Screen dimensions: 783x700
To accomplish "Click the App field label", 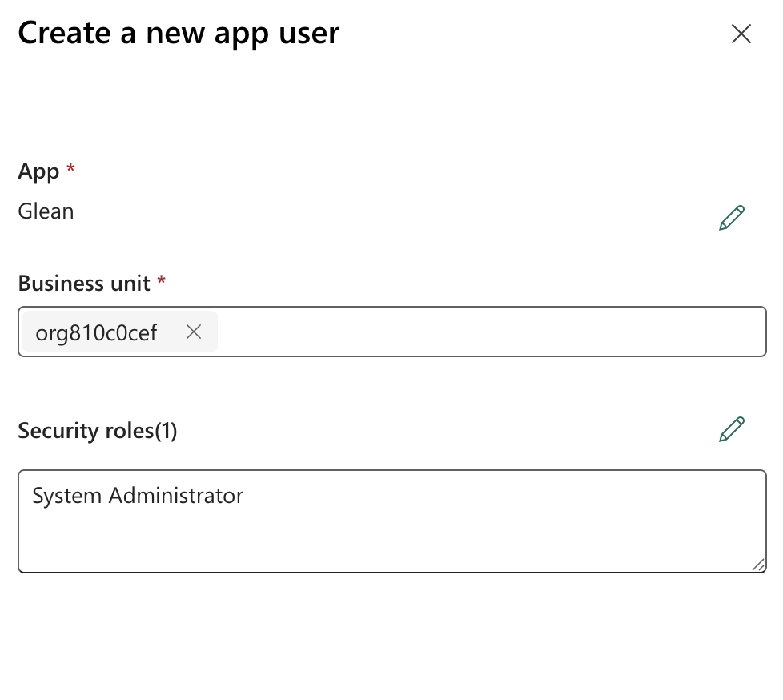I will pyautogui.click(x=38, y=171).
